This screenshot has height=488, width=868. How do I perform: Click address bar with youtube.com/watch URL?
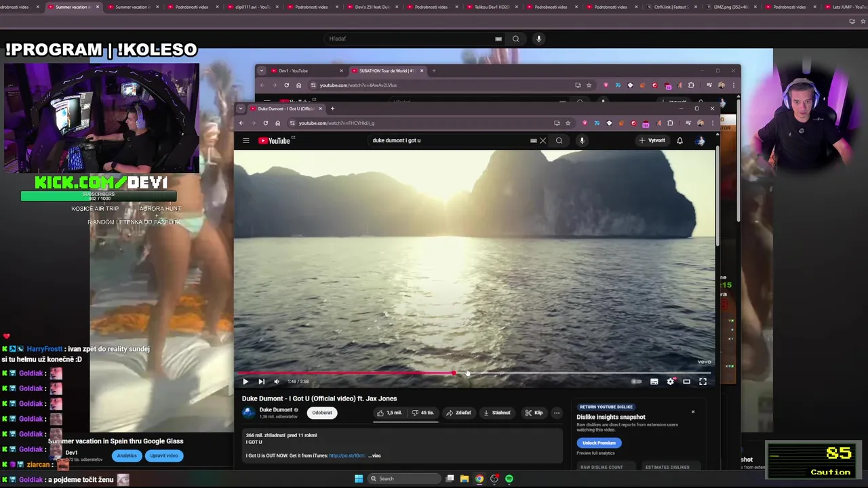click(x=420, y=123)
